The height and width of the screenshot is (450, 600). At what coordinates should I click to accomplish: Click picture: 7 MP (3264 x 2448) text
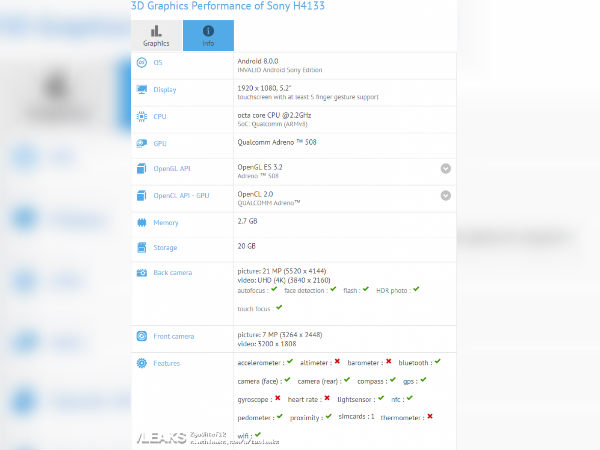(280, 335)
